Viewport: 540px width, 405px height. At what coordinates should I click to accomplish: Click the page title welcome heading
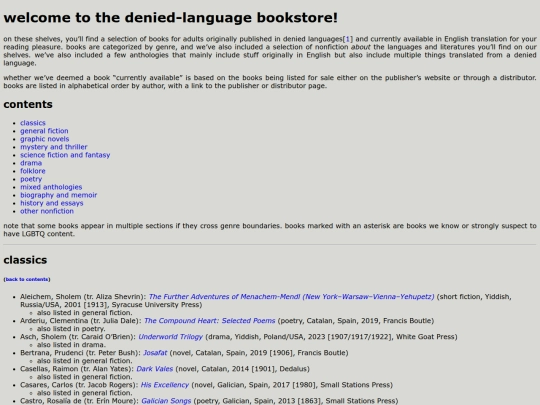pyautogui.click(x=170, y=18)
